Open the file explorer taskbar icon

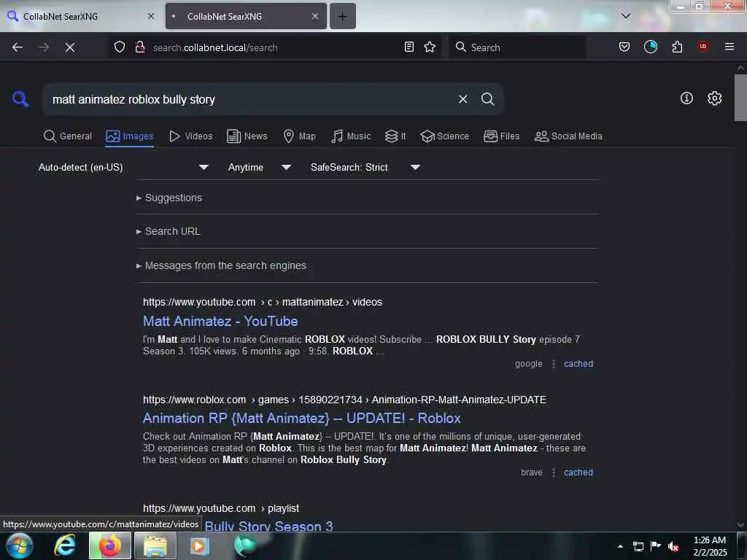pyautogui.click(x=155, y=545)
